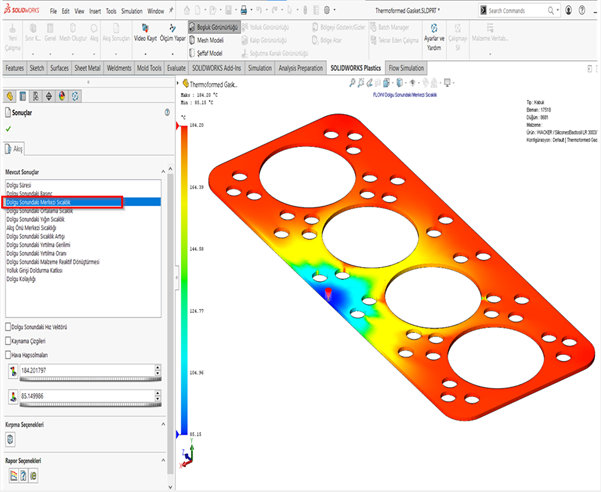This screenshot has width=601, height=492.
Task: Click the Mesh Modeli view option
Action: click(x=206, y=40)
